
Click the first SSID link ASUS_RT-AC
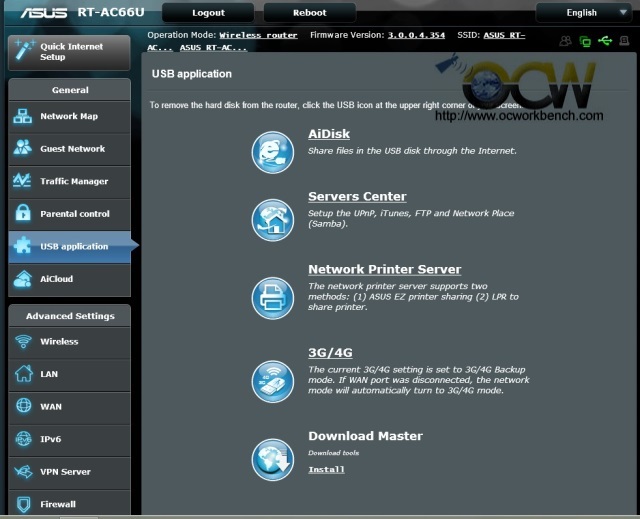point(504,35)
